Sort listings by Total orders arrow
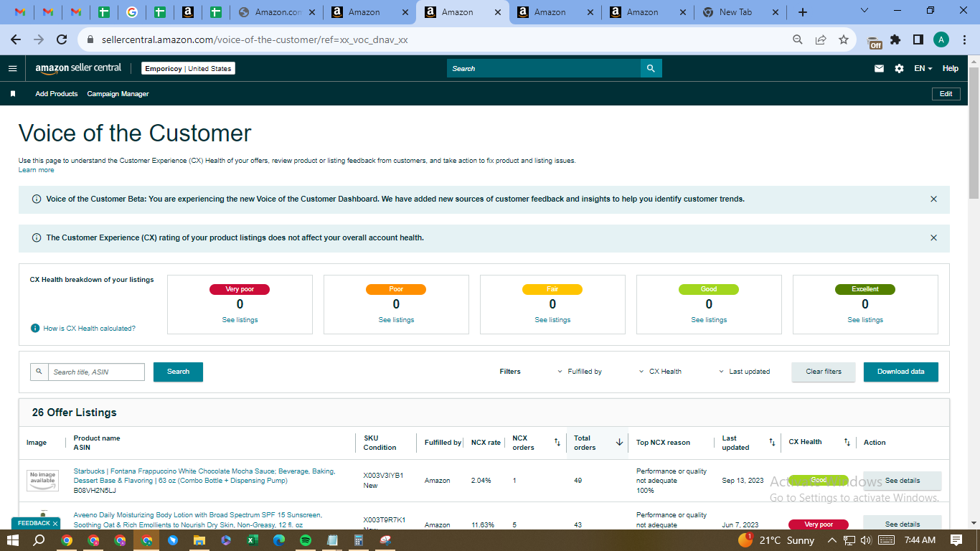The width and height of the screenshot is (980, 551). coord(619,443)
